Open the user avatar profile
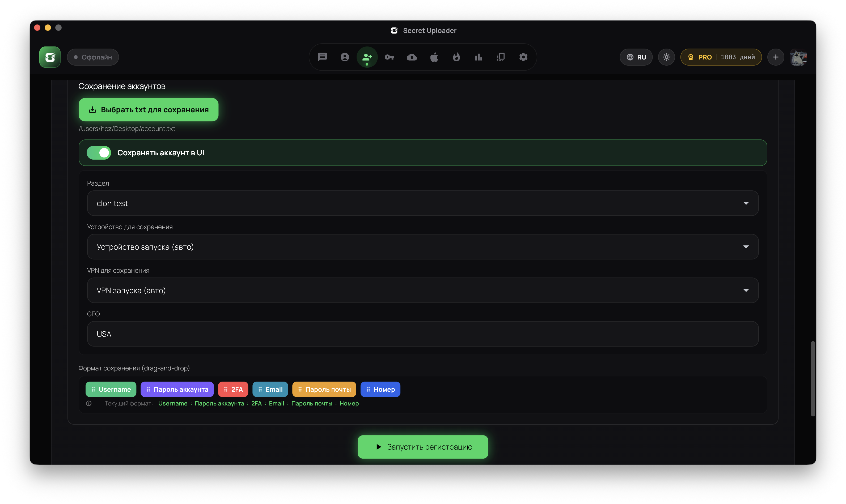This screenshot has width=846, height=504. click(x=798, y=57)
